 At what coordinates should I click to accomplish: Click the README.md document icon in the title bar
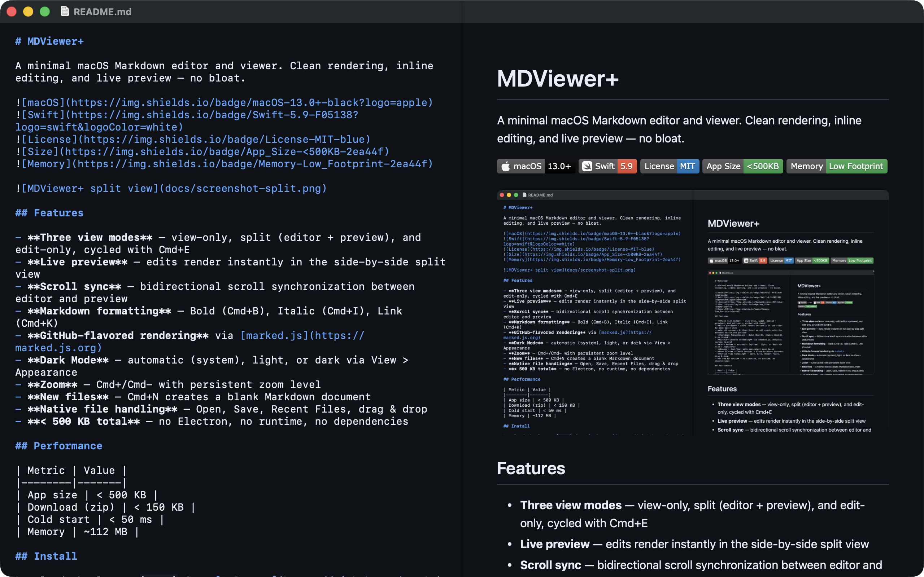[x=66, y=12]
